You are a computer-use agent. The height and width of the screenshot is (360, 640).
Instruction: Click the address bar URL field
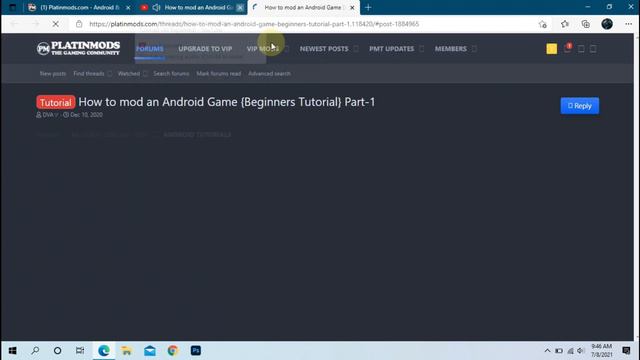[x=254, y=24]
